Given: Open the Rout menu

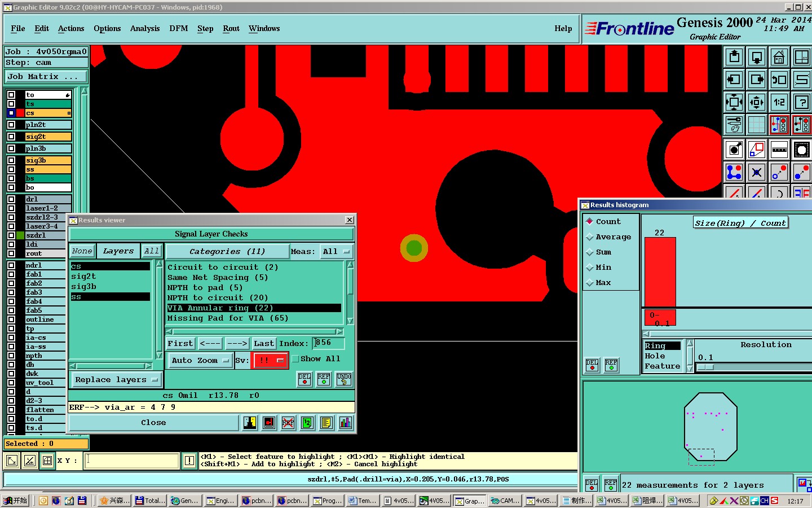Looking at the screenshot, I should coord(231,28).
